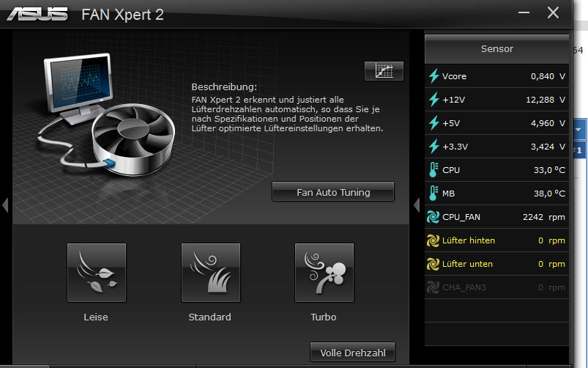Click the CPU thermometer icon

coord(433,170)
